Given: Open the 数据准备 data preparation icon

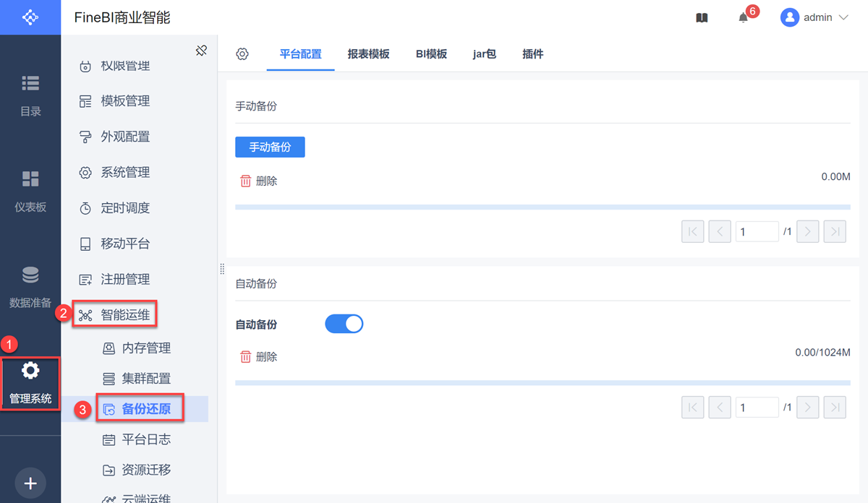Looking at the screenshot, I should [x=30, y=275].
